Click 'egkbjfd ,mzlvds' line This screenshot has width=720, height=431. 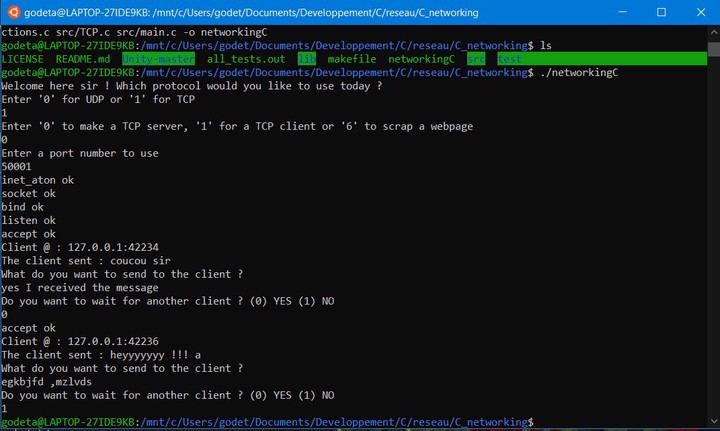tap(46, 382)
